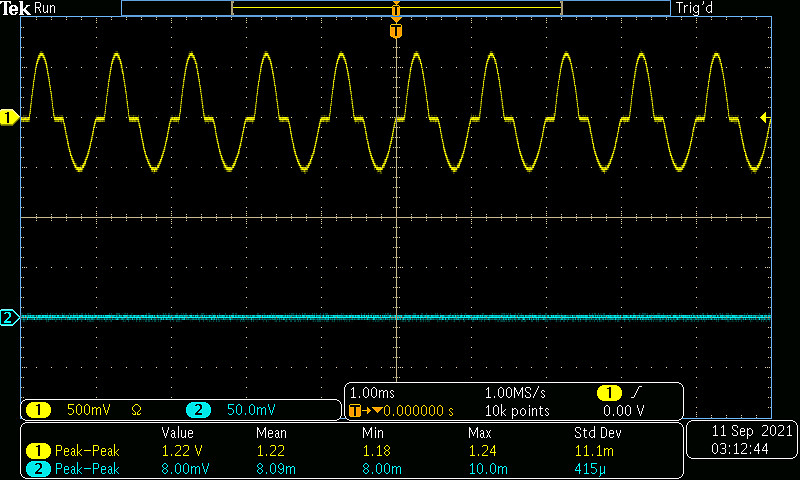Click the 500mV channel 1 scale value
Image resolution: width=800 pixels, height=480 pixels.
89,410
